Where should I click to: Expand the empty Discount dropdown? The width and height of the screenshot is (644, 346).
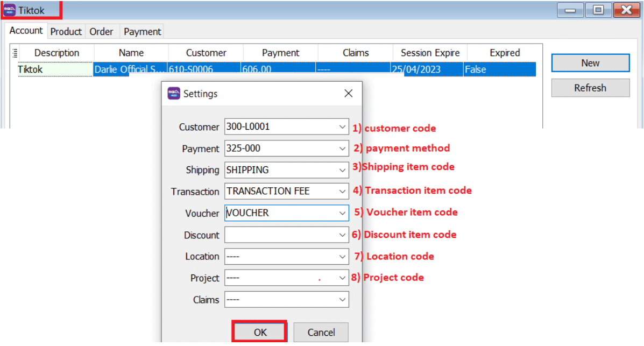coord(343,235)
